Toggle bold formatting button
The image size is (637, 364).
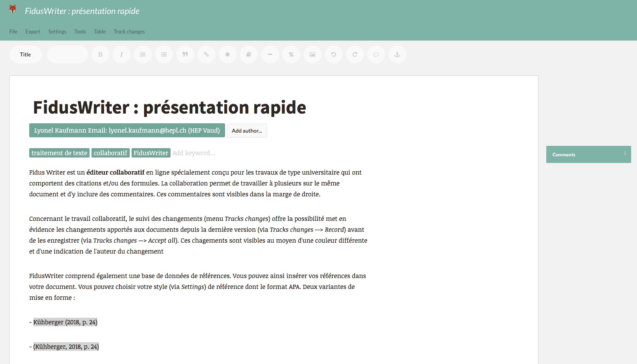tap(100, 54)
